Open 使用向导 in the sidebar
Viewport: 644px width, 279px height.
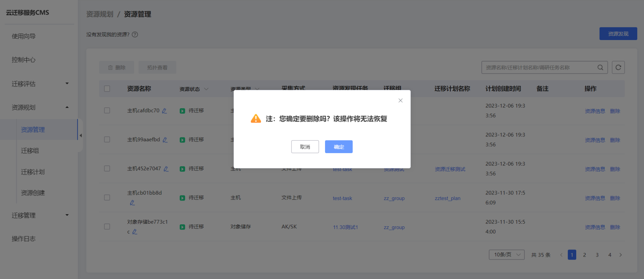click(x=24, y=36)
